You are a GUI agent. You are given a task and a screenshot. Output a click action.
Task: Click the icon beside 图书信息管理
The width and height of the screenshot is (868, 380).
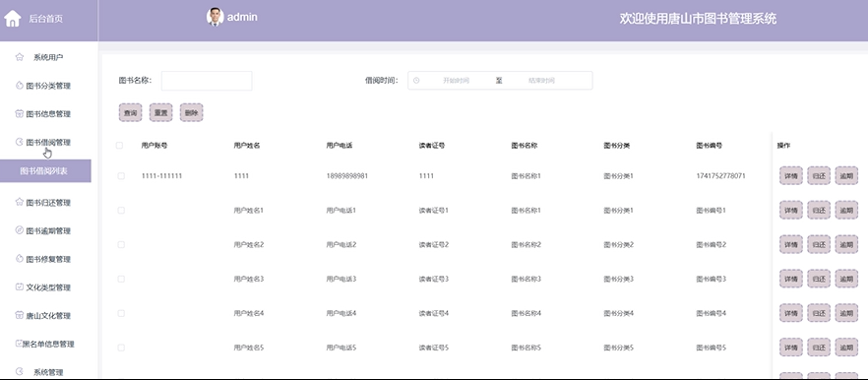pos(20,113)
